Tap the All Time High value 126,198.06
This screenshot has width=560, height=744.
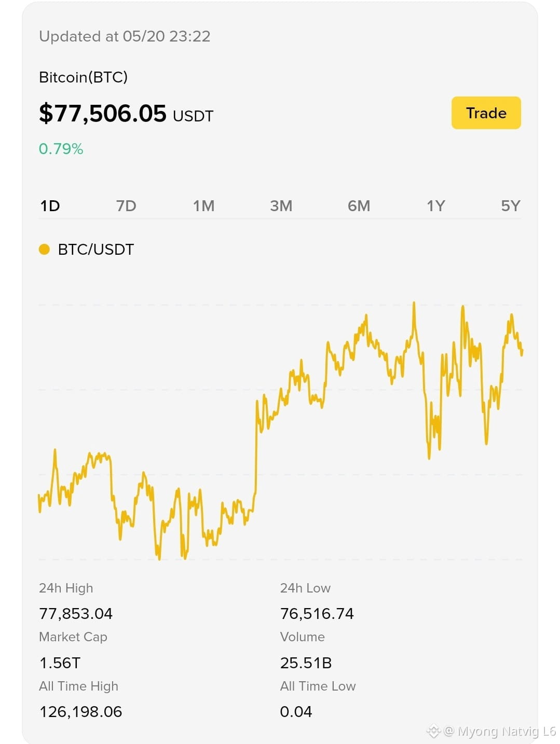click(x=80, y=712)
